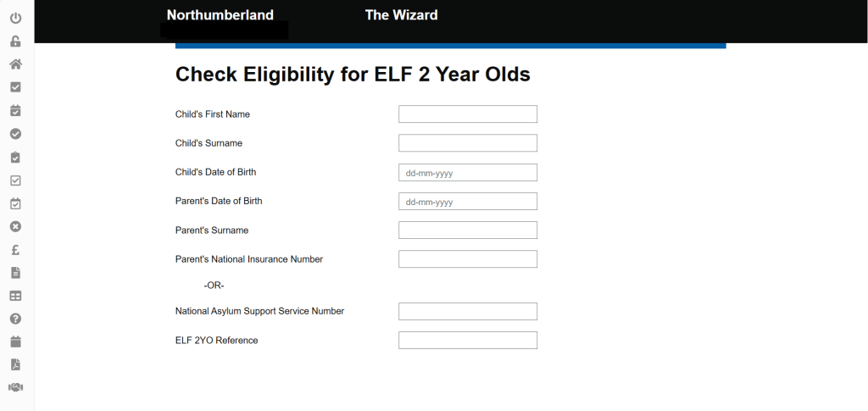Click the power icon in sidebar

point(15,18)
